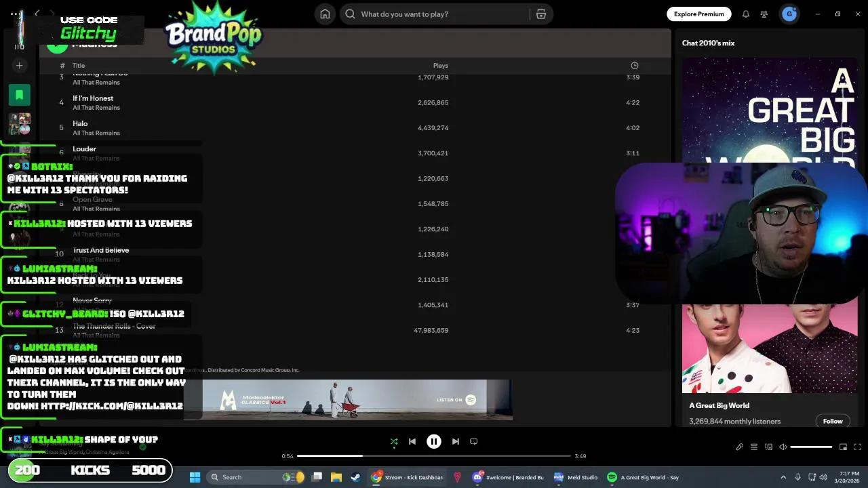Open the system volume tray icon
This screenshot has width=868, height=488.
[823, 477]
